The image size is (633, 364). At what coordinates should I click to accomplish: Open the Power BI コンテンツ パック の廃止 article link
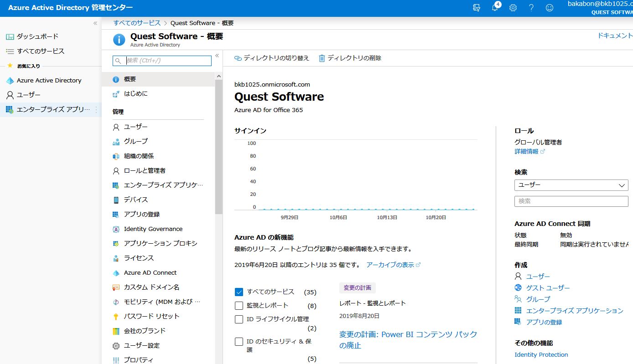[408, 340]
